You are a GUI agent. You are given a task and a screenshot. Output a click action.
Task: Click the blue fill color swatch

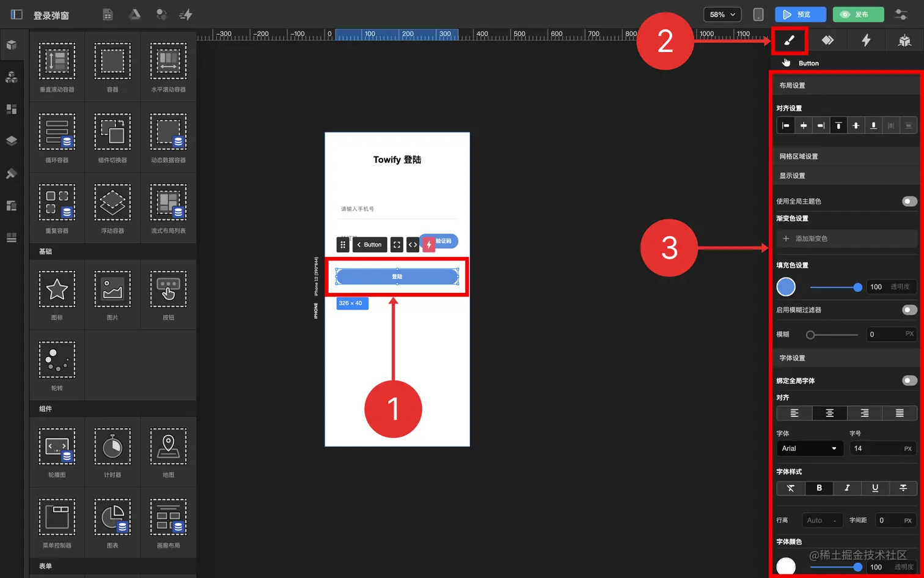coord(786,287)
